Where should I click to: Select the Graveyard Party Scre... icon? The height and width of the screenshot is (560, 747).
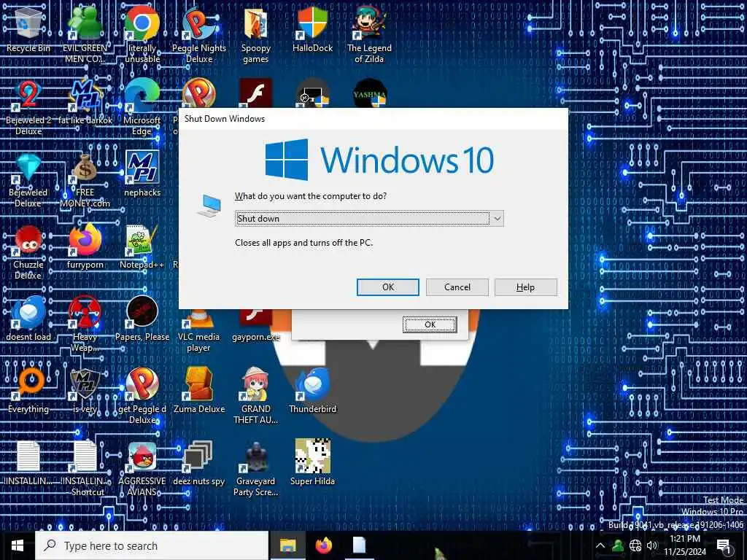256,469
